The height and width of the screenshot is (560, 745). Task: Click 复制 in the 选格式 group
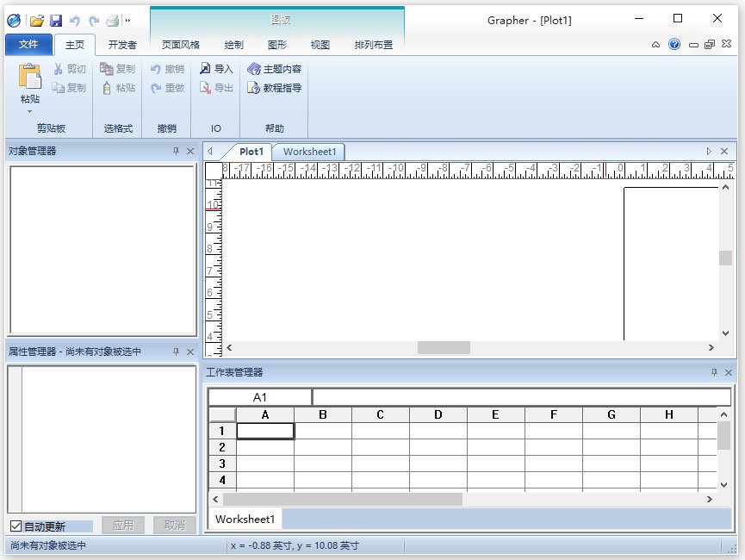(x=118, y=69)
